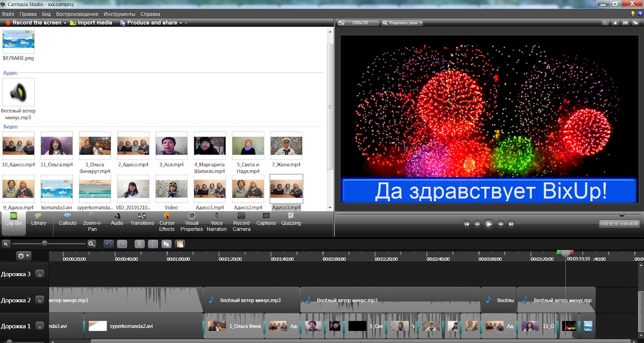
Task: Open the Файл menu
Action: pos(8,14)
